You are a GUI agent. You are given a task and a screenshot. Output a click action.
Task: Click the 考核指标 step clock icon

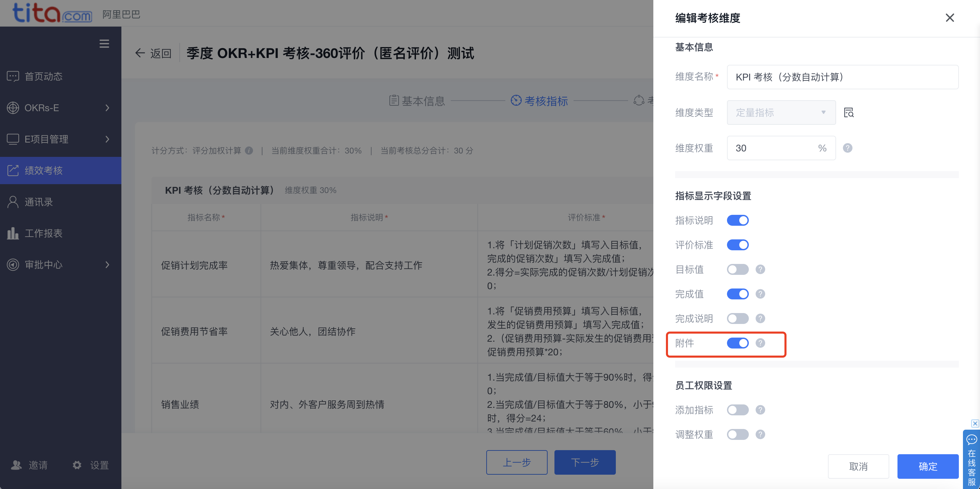(516, 101)
